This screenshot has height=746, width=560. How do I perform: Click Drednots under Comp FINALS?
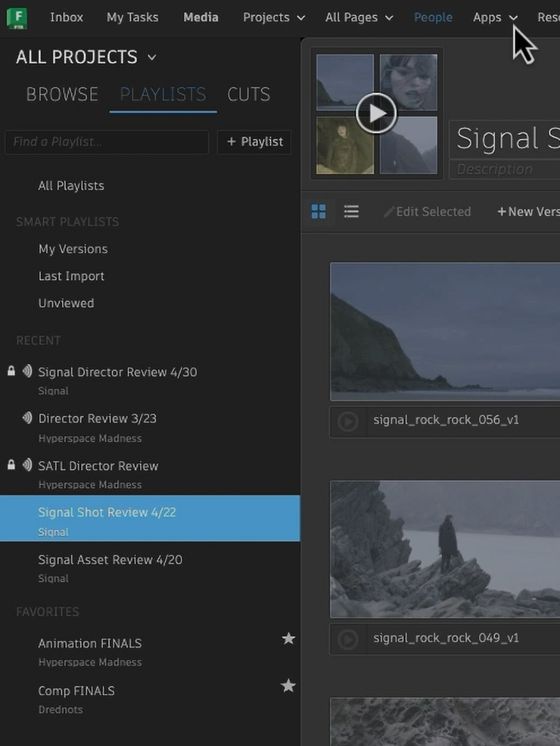pos(60,709)
